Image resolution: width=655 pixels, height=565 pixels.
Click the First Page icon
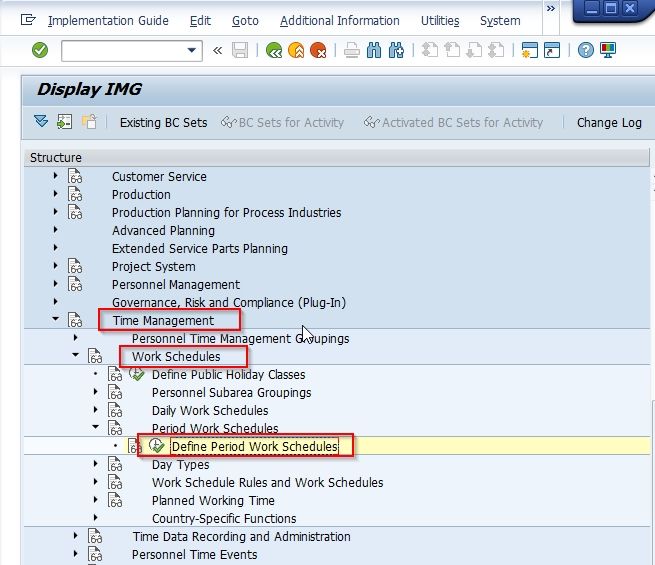[430, 51]
